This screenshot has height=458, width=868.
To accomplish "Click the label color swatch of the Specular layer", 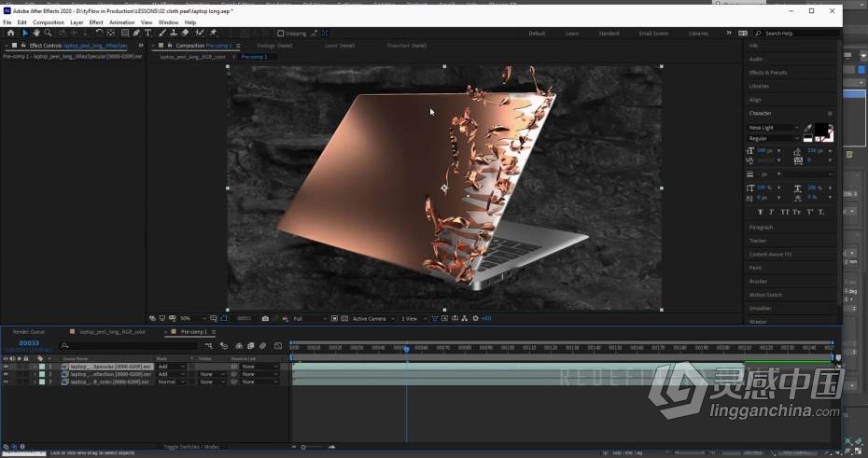I will click(x=41, y=367).
